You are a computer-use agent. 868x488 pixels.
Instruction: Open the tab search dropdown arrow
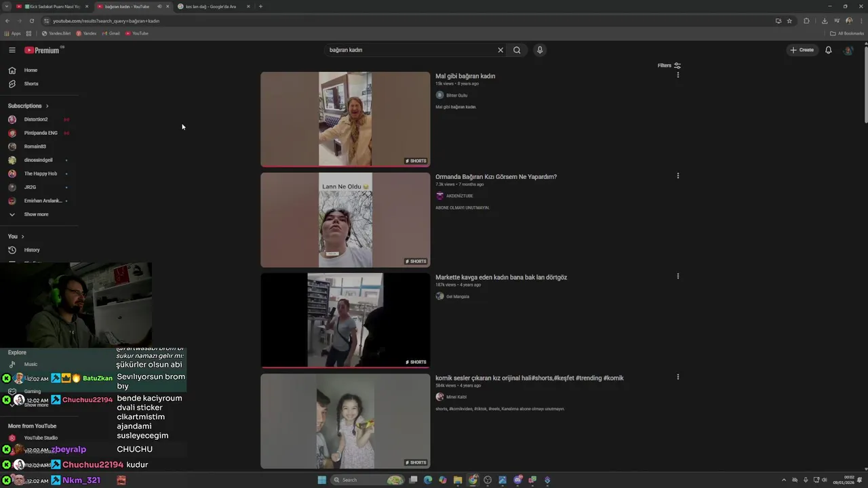6,6
